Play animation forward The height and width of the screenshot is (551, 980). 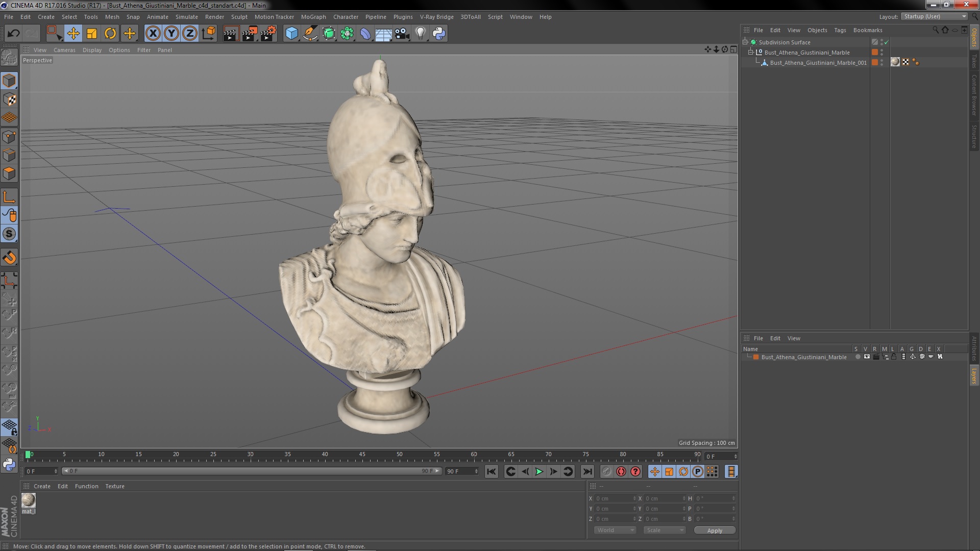click(539, 471)
